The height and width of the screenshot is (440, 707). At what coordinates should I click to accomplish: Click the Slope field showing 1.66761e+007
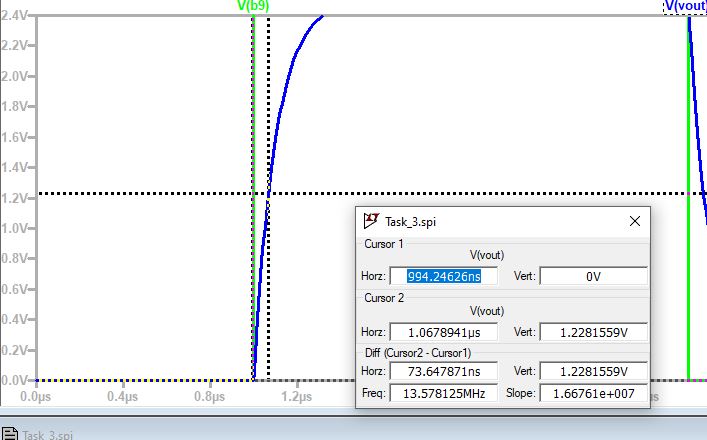(x=593, y=394)
